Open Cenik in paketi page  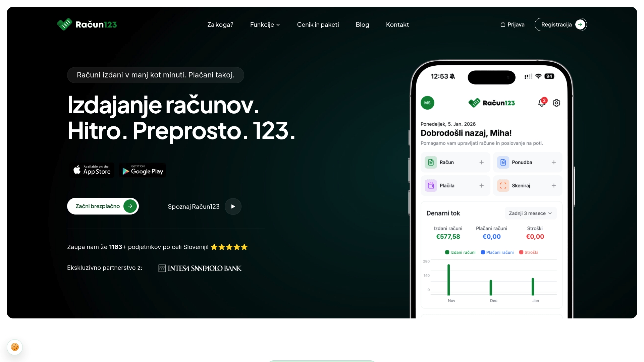point(318,24)
